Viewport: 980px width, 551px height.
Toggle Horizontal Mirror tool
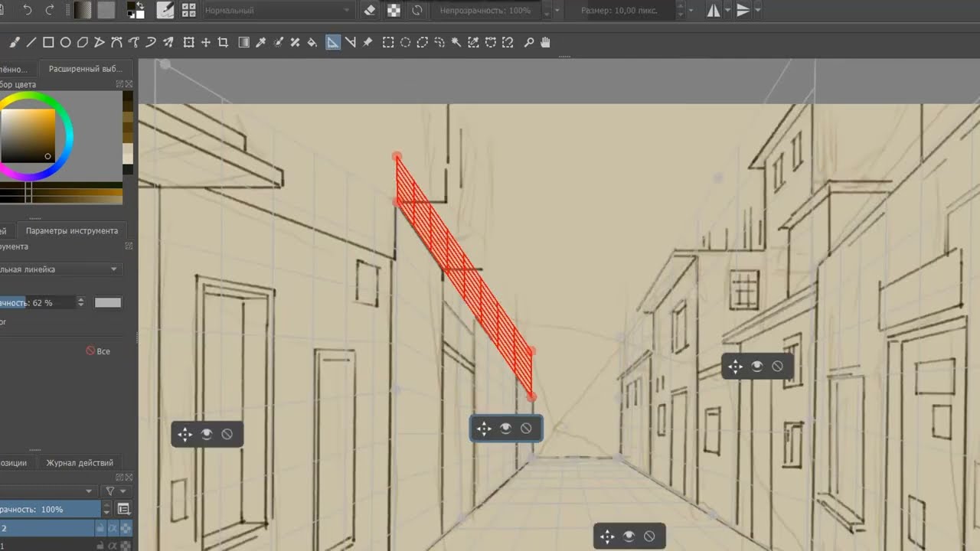[x=713, y=10]
